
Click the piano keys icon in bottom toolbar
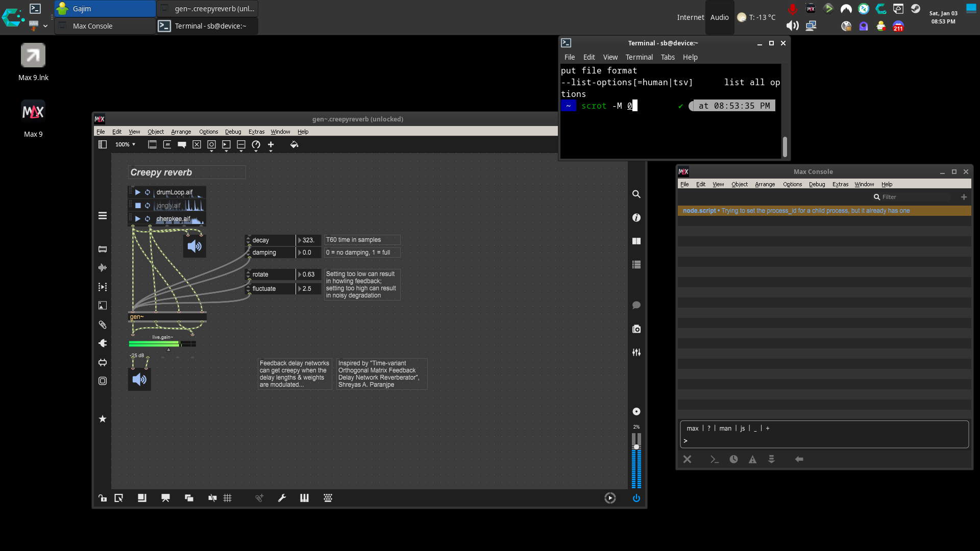pos(304,498)
